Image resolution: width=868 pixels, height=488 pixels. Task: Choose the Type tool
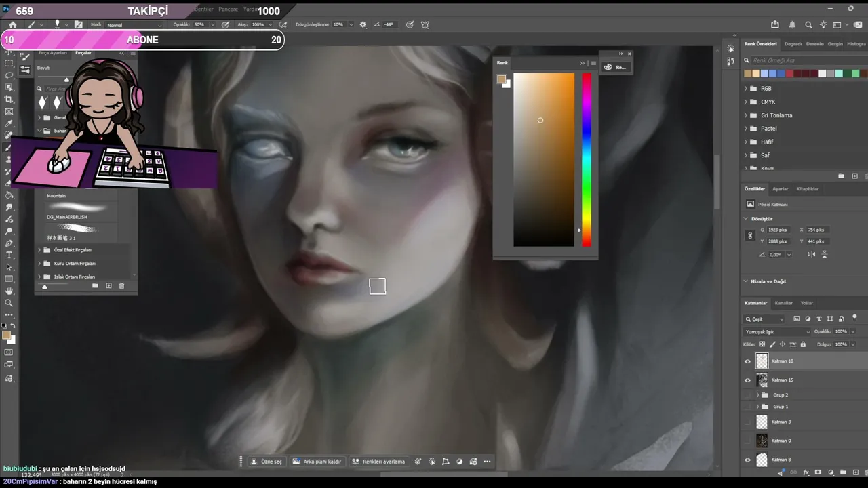click(9, 255)
